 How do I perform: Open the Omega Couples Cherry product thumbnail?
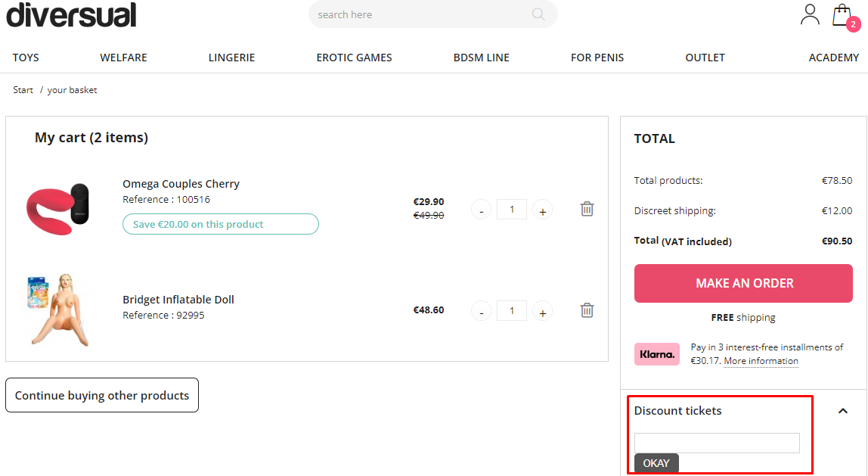click(x=57, y=210)
